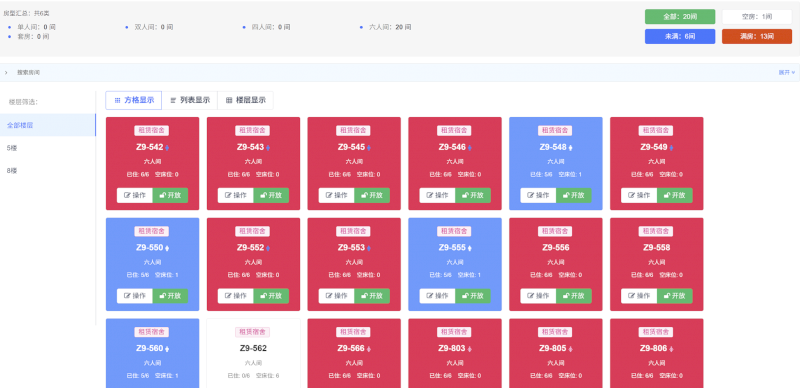This screenshot has width=800, height=388.
Task: Open 操作 for room Z9-556
Action: (x=538, y=296)
